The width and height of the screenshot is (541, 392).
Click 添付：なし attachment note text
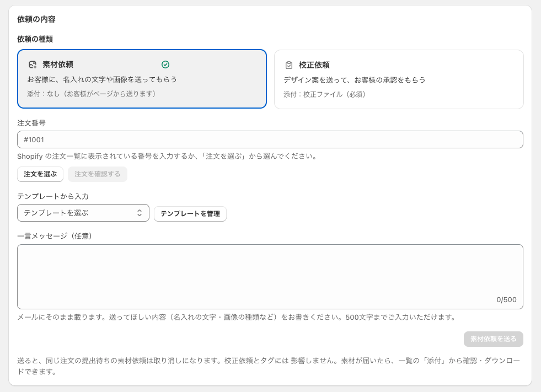(x=92, y=94)
